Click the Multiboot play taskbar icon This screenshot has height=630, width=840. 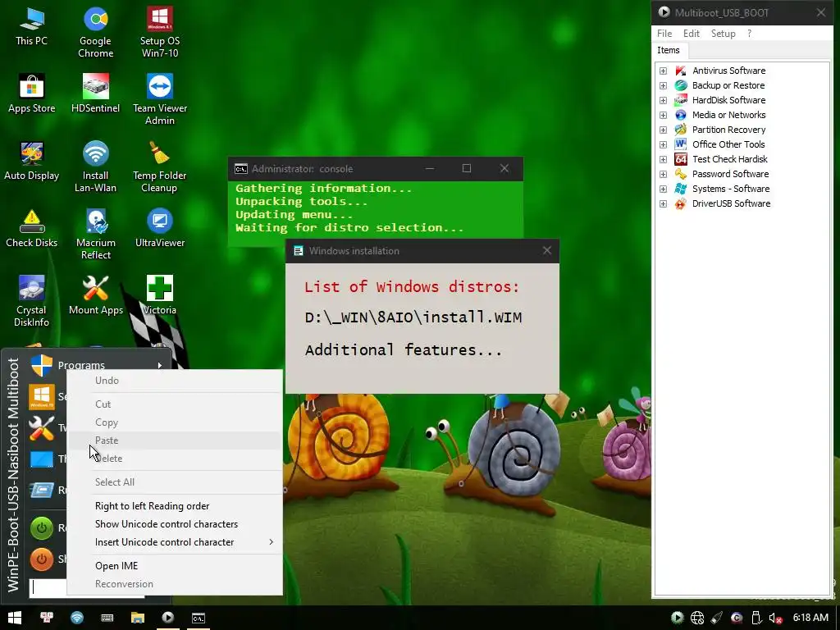(x=167, y=618)
